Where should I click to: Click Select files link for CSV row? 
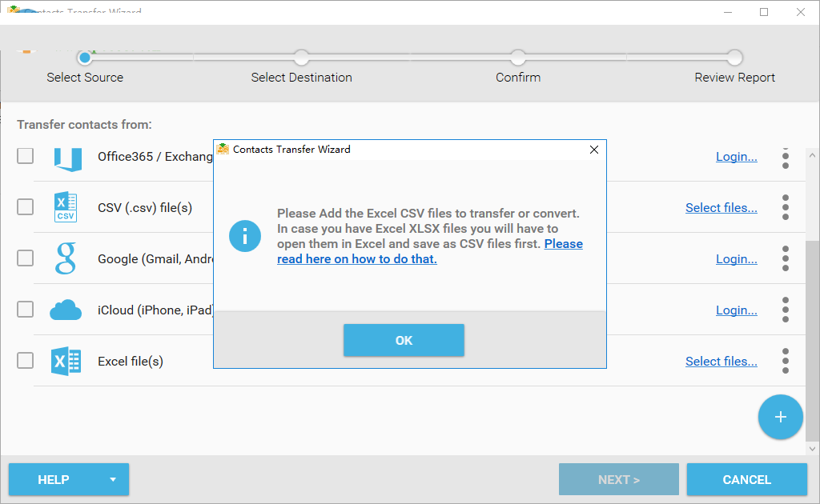point(722,208)
